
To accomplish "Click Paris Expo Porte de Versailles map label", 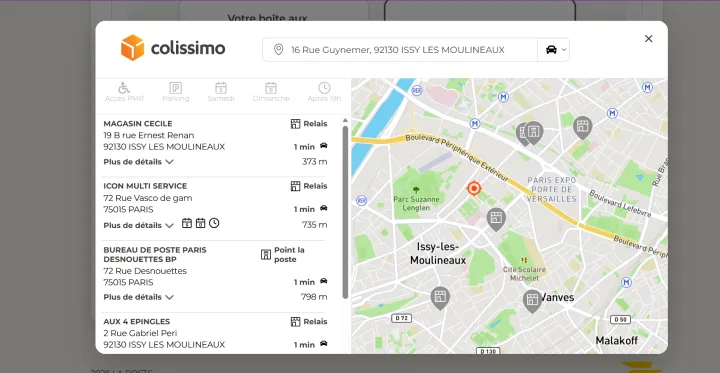I will pyautogui.click(x=551, y=189).
